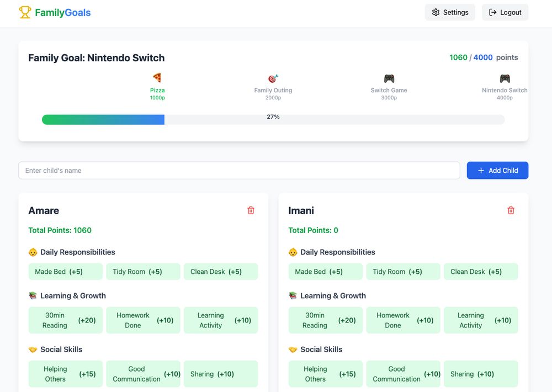The image size is (552, 392).
Task: Click the 'Pizza' milestone label
Action: (157, 90)
